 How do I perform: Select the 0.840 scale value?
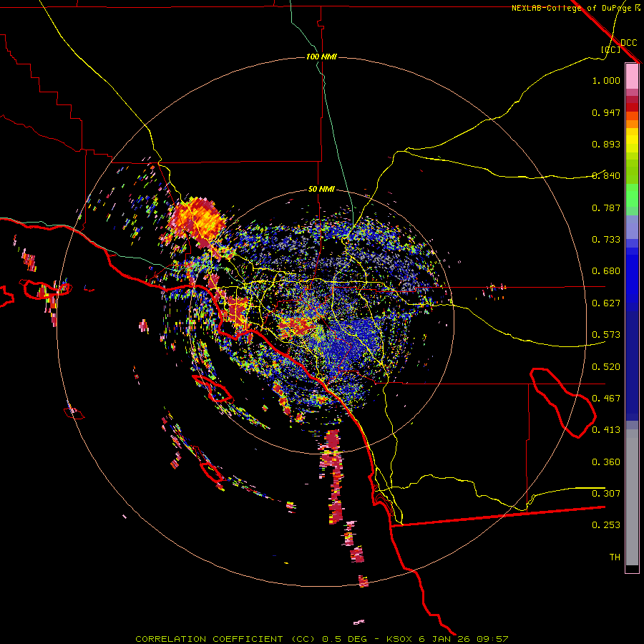coord(606,176)
